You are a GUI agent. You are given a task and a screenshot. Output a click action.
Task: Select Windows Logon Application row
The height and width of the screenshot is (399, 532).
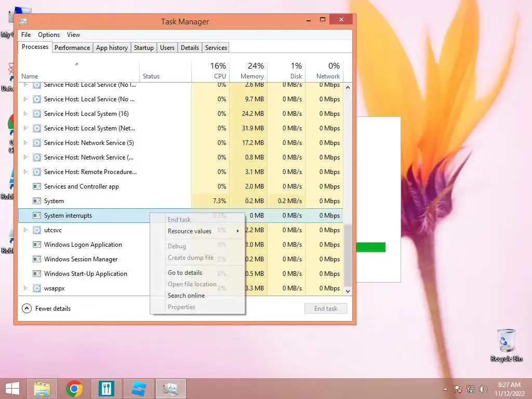click(180, 245)
